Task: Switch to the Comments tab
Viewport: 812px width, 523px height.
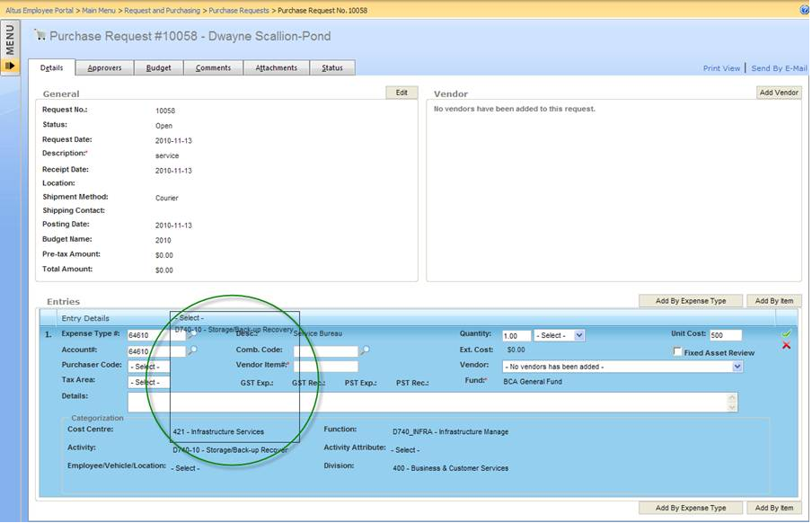Action: click(214, 68)
